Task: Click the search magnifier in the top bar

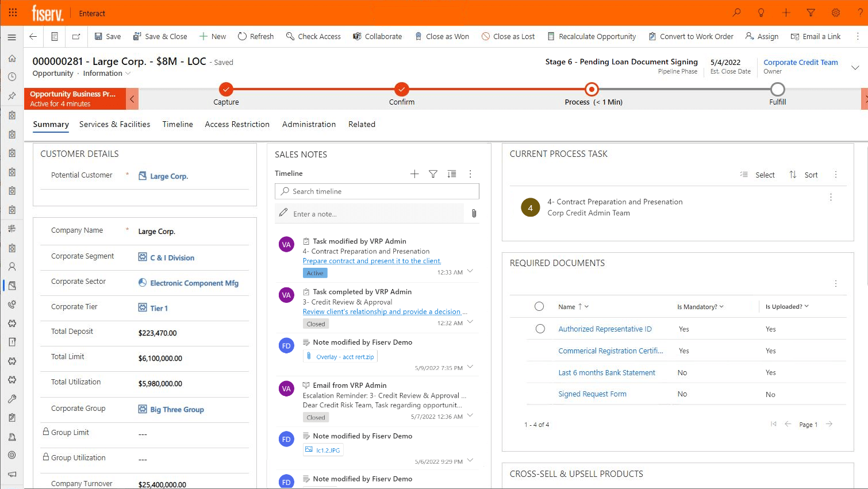Action: (736, 13)
